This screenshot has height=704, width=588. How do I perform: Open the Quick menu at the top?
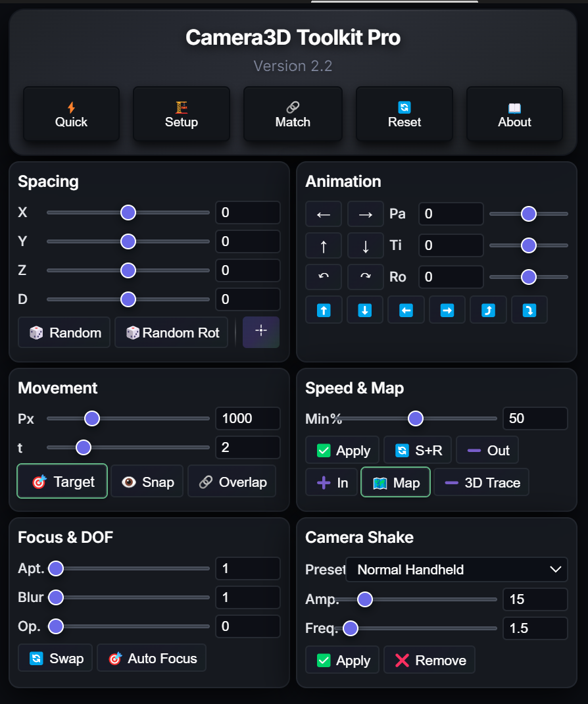71,114
